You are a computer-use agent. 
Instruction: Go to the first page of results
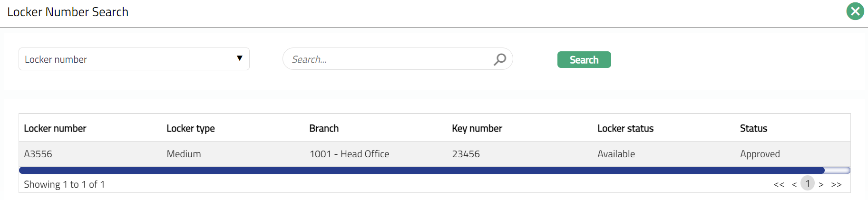pyautogui.click(x=779, y=184)
